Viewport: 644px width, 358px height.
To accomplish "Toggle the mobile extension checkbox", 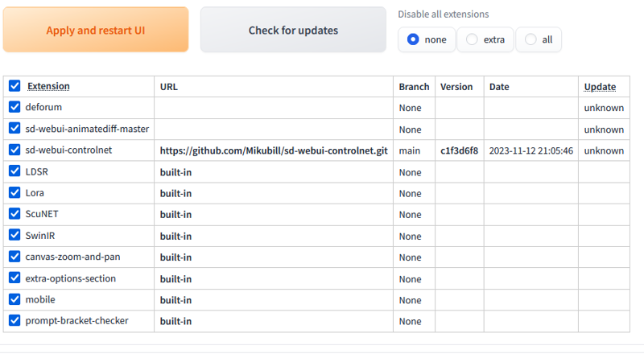I will pyautogui.click(x=14, y=299).
